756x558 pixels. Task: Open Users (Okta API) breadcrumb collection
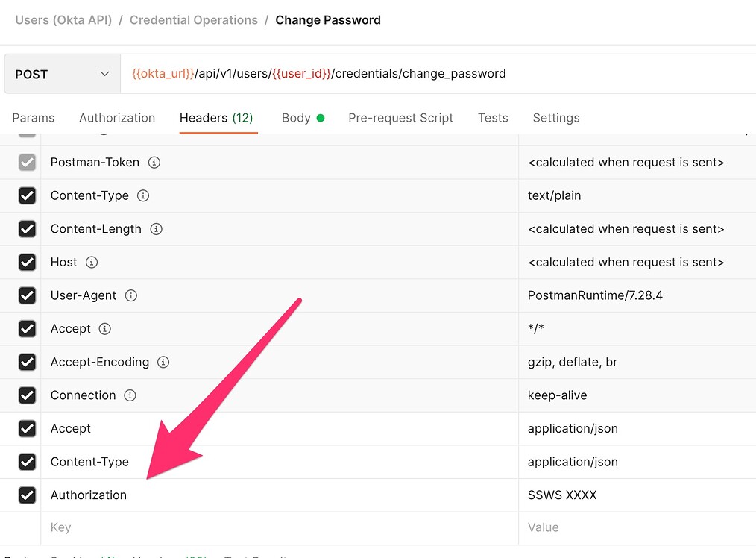pyautogui.click(x=63, y=20)
